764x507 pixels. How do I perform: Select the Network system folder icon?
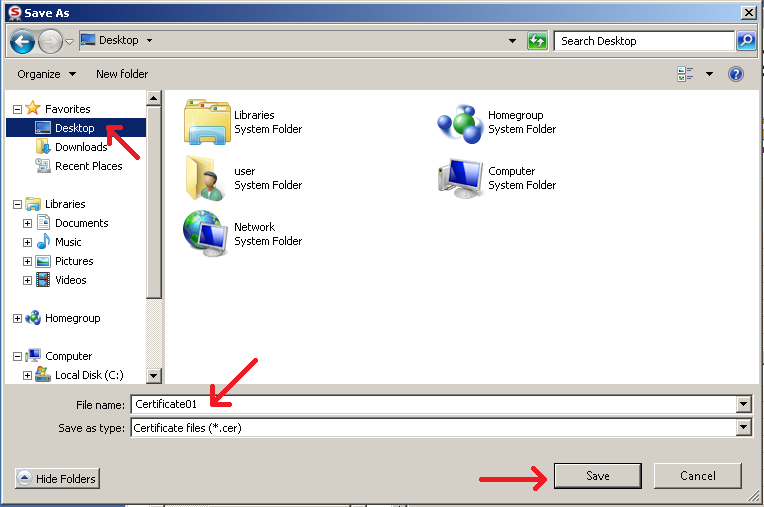click(207, 233)
